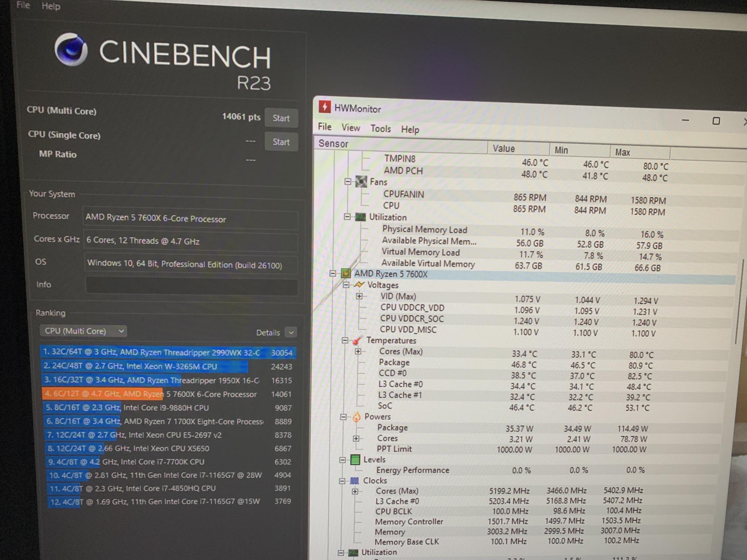Viewport: 747px width, 560px height.
Task: Select the Intel Xeon W-3265M ranking row
Action: pos(168,366)
